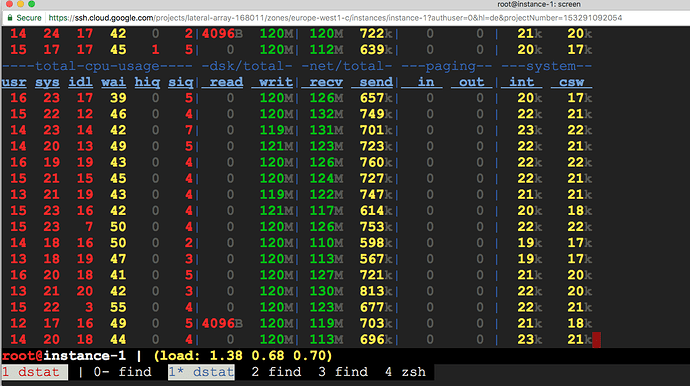The width and height of the screenshot is (690, 386).
Task: Click the 4096B read value near the bottom
Action: pyautogui.click(x=222, y=323)
